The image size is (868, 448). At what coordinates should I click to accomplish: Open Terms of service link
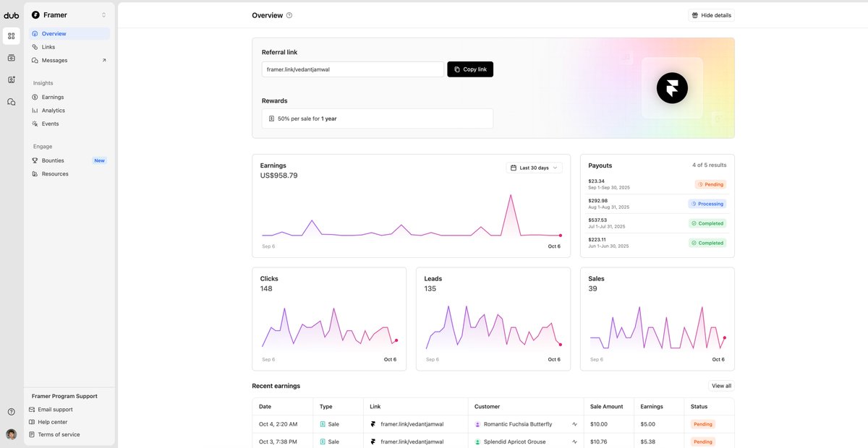point(59,435)
